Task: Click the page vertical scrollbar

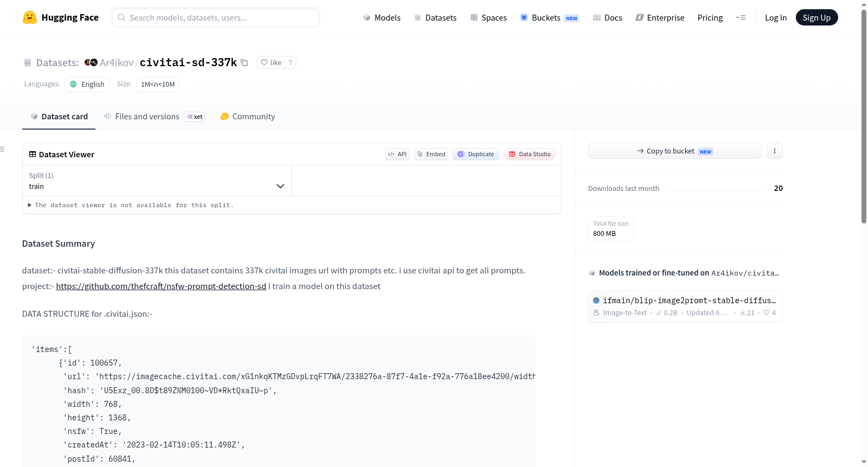Action: tap(864, 117)
